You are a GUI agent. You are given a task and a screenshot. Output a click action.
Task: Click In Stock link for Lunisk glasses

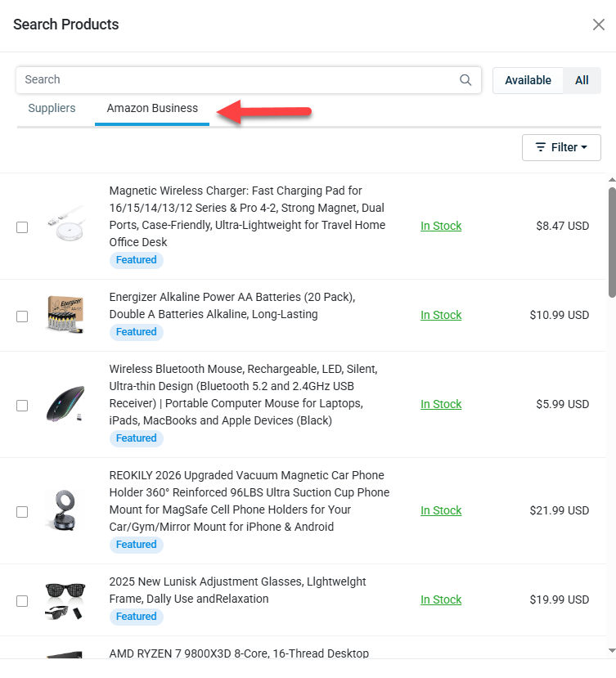(441, 599)
